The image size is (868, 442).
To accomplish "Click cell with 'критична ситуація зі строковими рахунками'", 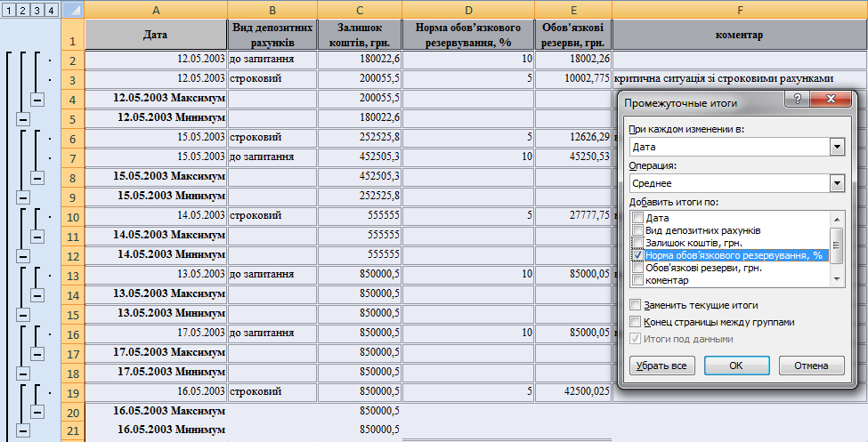I will [x=740, y=78].
